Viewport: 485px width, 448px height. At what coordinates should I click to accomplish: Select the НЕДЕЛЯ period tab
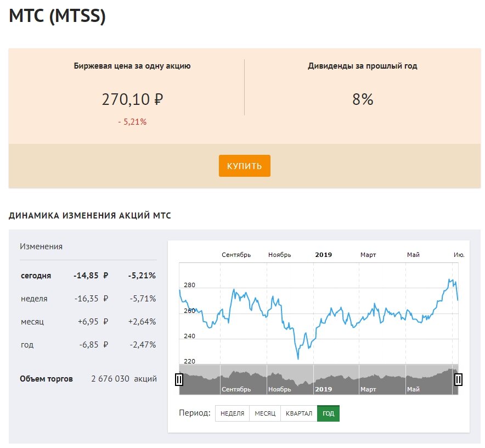[x=232, y=413]
